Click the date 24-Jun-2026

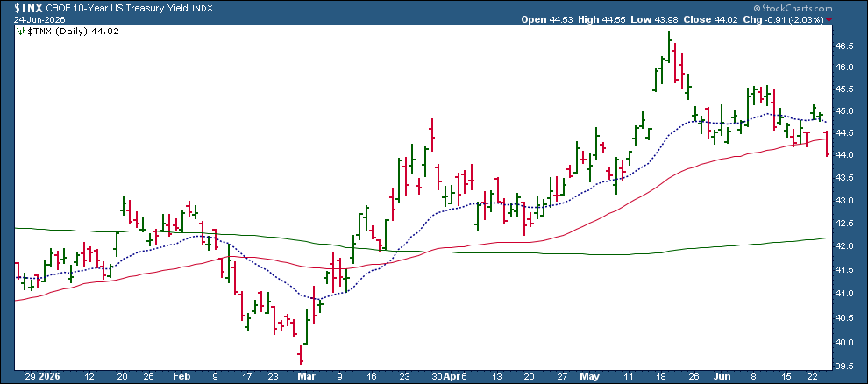[39, 19]
